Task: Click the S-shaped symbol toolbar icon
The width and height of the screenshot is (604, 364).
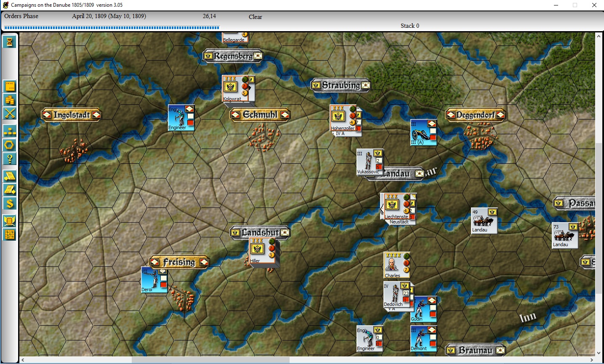Action: coord(10,203)
